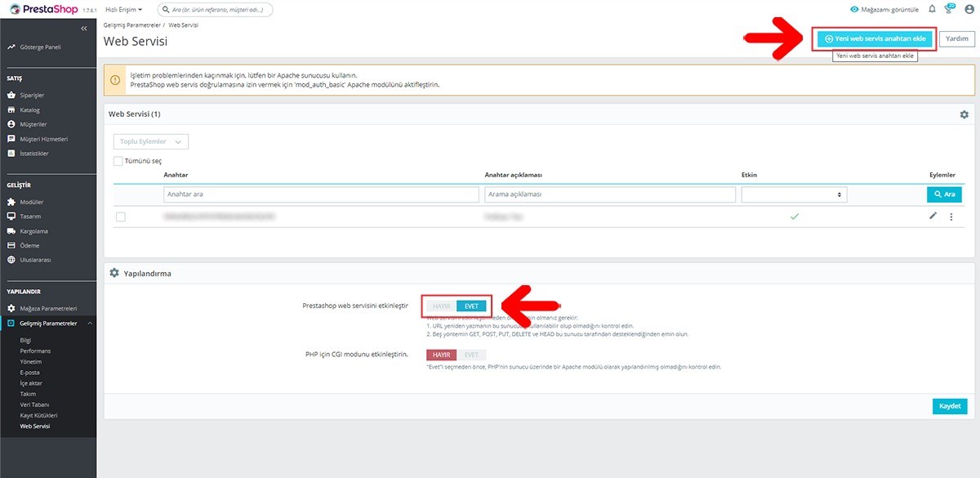Screen dimensions: 980x478
Task: Open Müşteri Hizmetleri menu
Action: click(43, 139)
